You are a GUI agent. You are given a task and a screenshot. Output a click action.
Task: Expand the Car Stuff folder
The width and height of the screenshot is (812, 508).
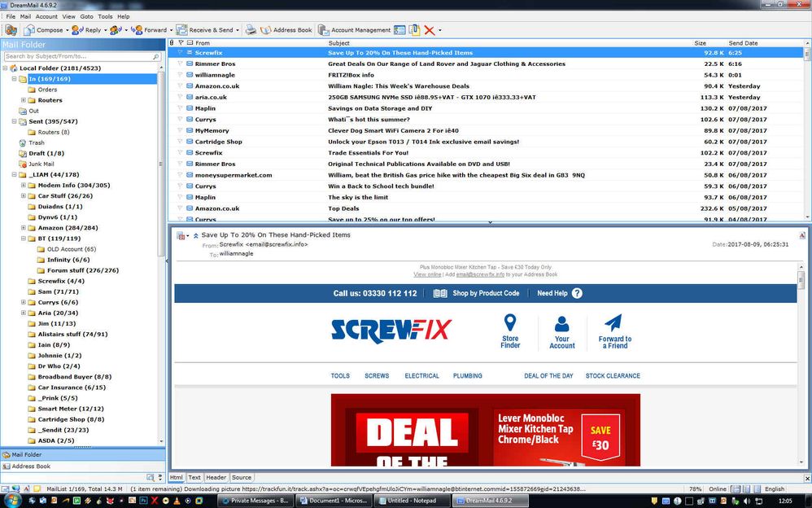click(24, 196)
